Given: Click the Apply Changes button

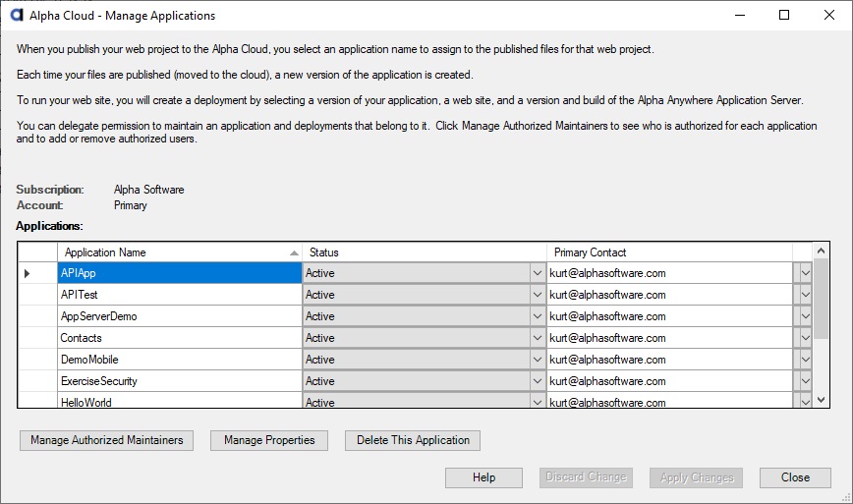Looking at the screenshot, I should 697,477.
